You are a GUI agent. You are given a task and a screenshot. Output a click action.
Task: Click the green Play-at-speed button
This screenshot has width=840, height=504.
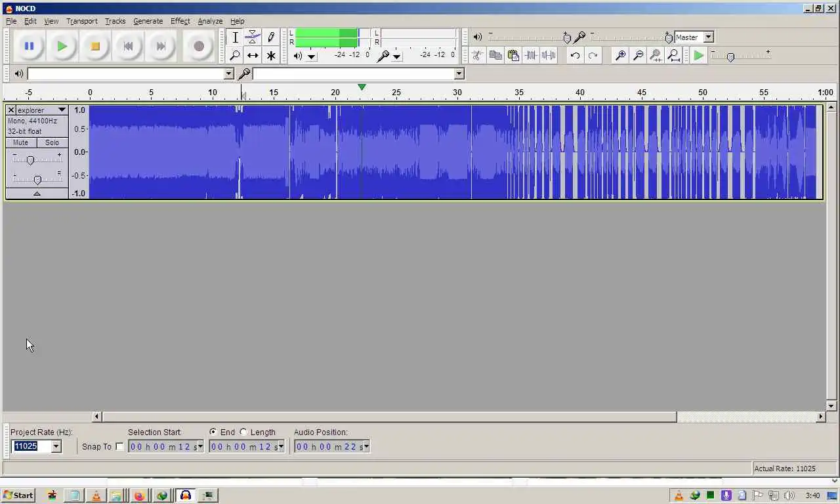[699, 56]
